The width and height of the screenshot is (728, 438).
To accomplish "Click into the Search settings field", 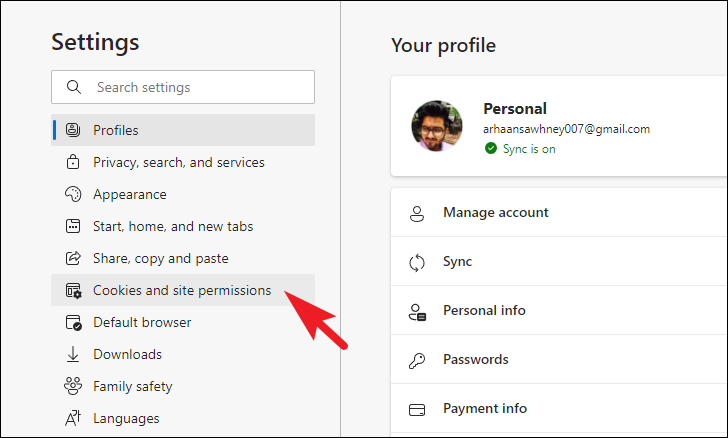I will coord(183,87).
